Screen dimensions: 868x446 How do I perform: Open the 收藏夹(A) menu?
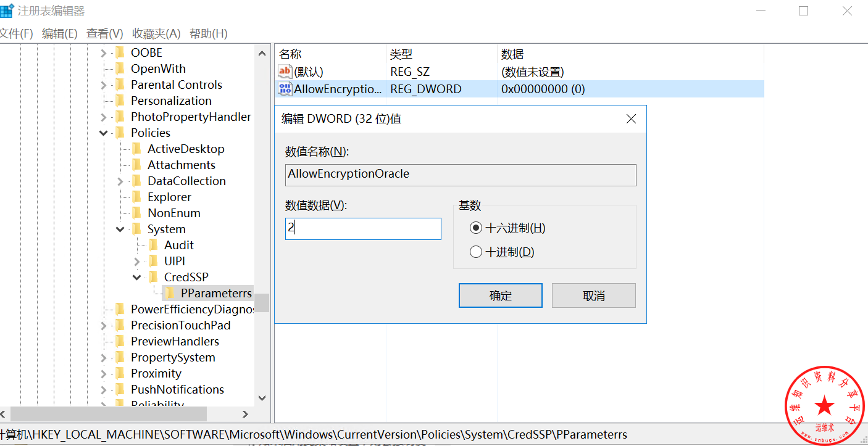tap(156, 33)
